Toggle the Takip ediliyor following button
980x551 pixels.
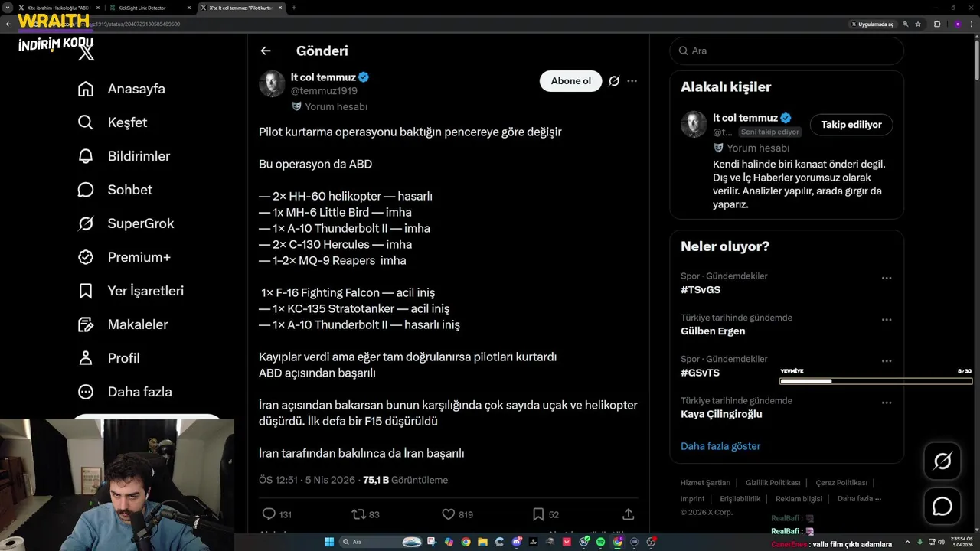click(x=851, y=125)
